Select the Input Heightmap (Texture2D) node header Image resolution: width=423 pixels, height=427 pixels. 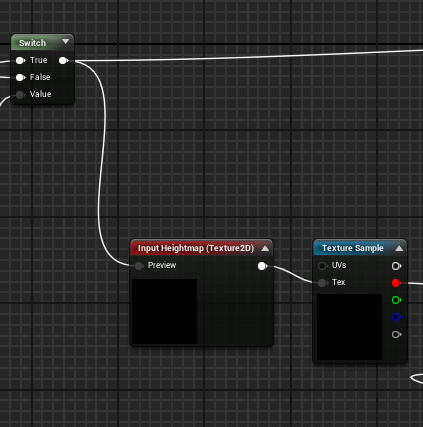pyautogui.click(x=202, y=248)
